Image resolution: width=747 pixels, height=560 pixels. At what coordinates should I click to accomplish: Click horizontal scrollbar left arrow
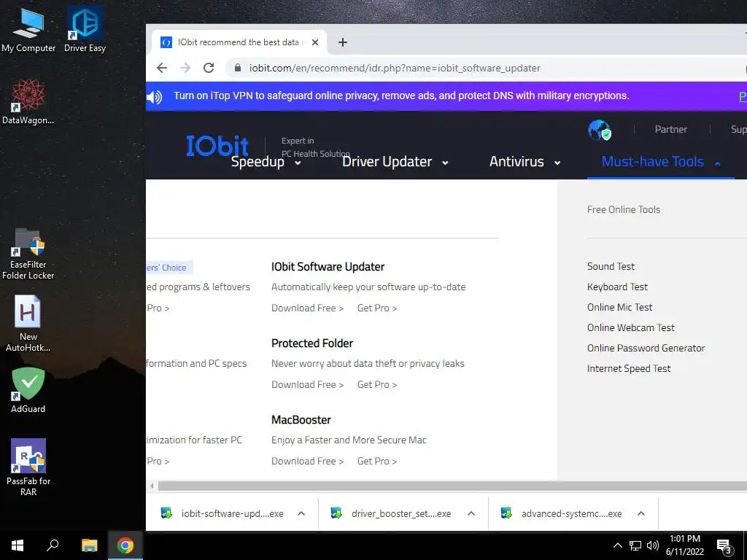point(152,486)
